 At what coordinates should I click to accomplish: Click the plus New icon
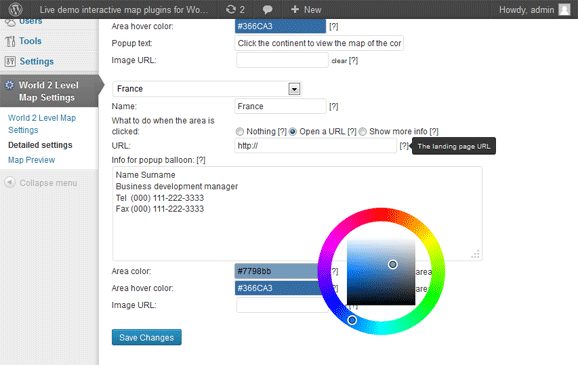[x=295, y=9]
